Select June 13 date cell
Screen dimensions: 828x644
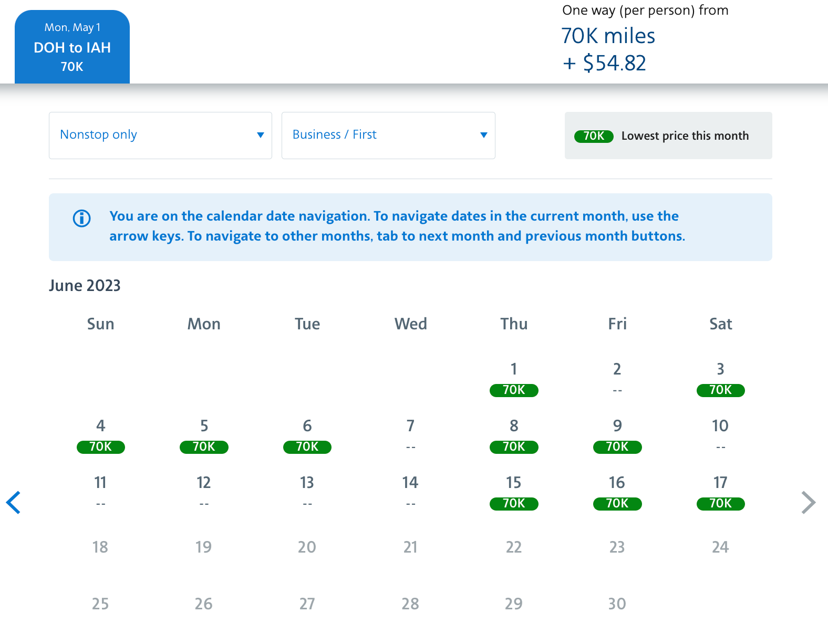[307, 492]
